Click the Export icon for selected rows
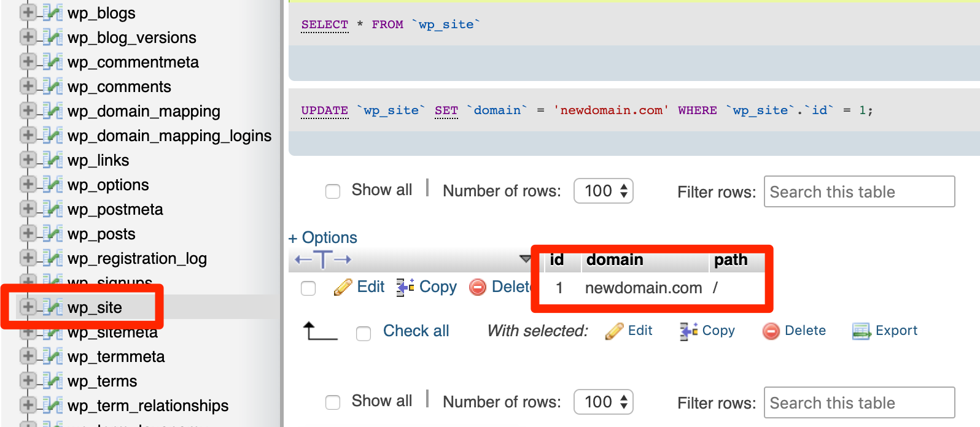980x427 pixels. click(x=861, y=331)
